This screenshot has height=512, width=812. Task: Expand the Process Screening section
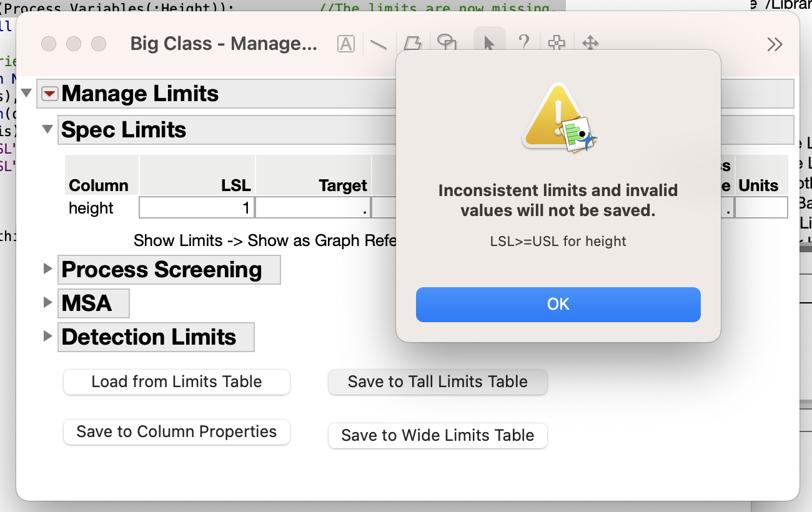[x=47, y=268]
